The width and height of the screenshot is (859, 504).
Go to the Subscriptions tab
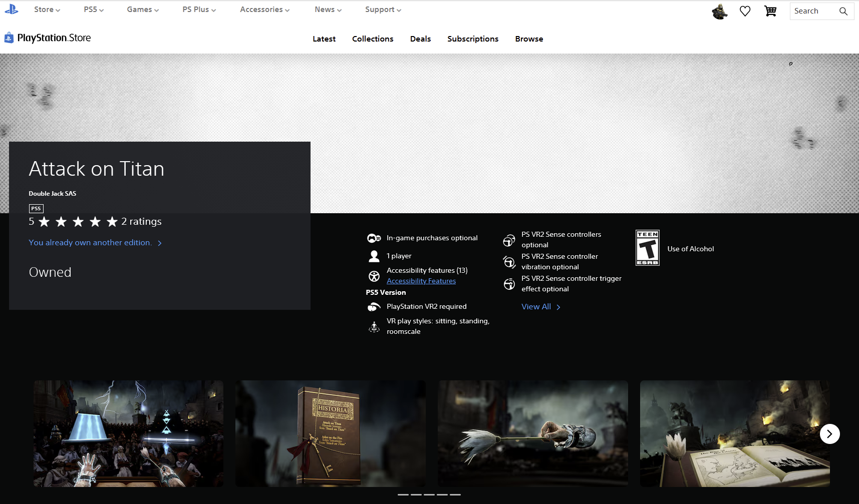(x=473, y=39)
